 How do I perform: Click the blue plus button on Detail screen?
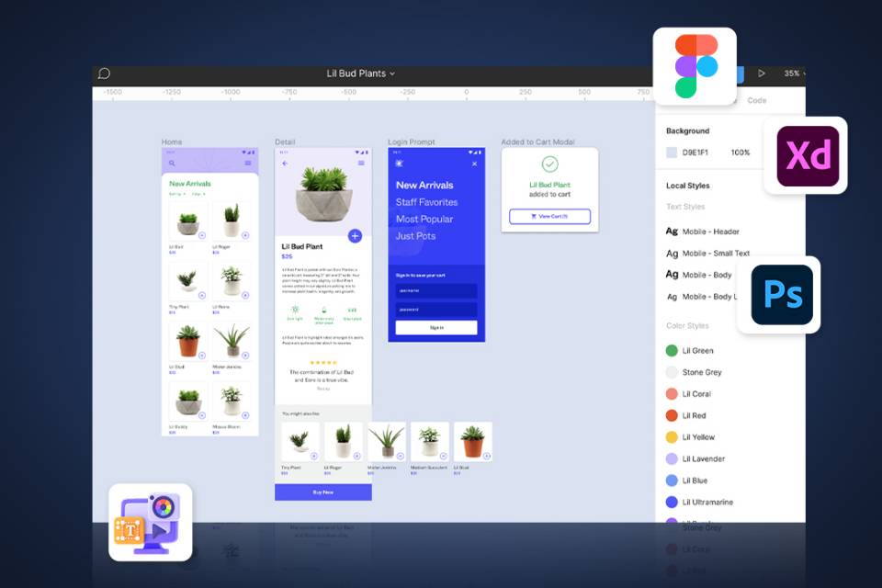pos(355,236)
